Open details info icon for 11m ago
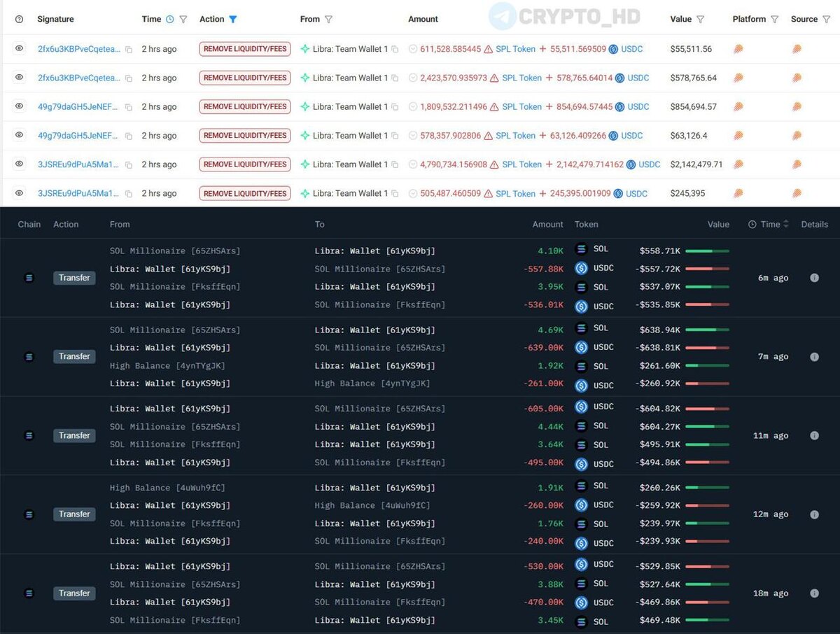 (814, 435)
